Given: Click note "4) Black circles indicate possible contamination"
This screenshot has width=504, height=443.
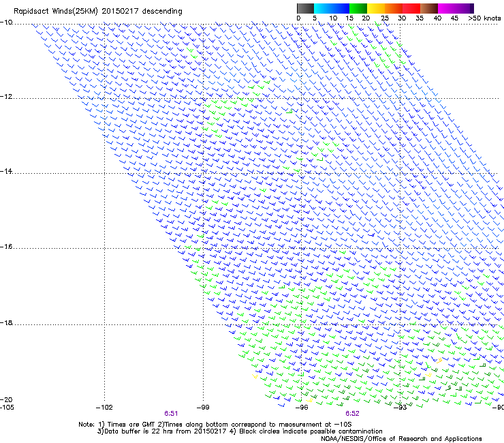Looking at the screenshot, I should [306, 431].
